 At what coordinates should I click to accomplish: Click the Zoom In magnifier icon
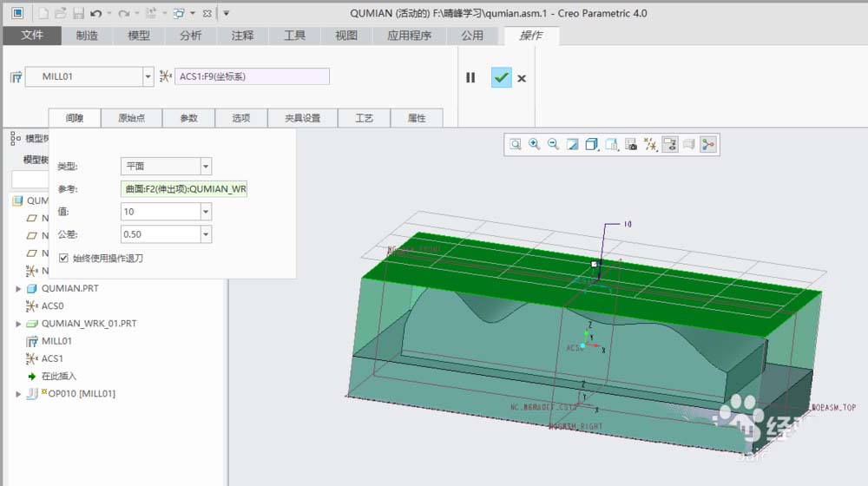pos(534,144)
